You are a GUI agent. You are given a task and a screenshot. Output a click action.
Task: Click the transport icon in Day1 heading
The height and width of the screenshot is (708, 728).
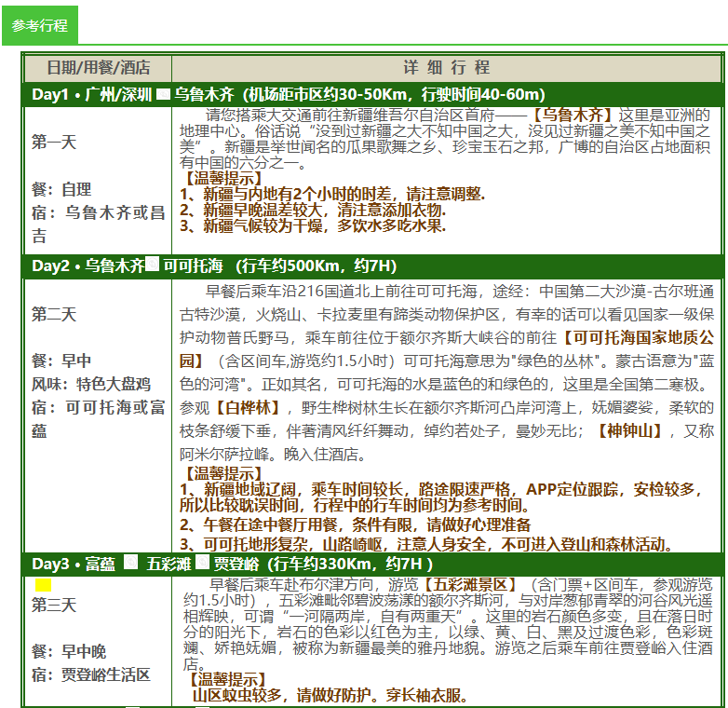click(x=163, y=94)
